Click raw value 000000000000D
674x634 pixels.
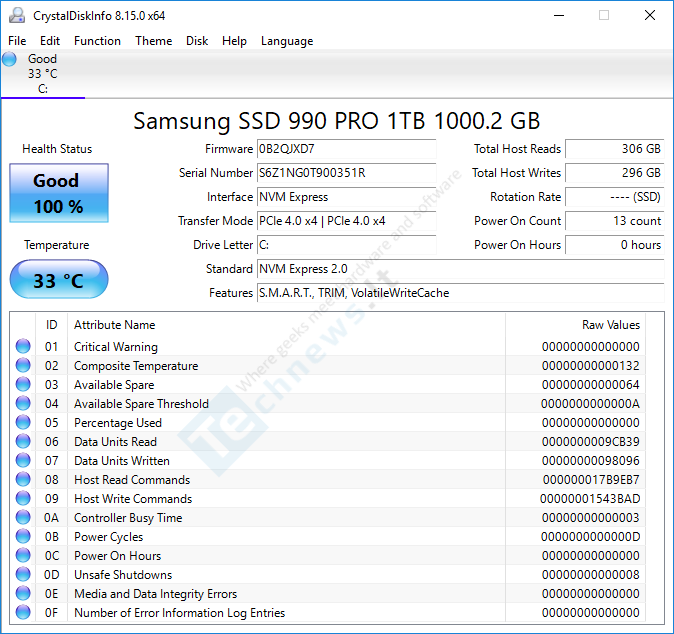(x=591, y=537)
